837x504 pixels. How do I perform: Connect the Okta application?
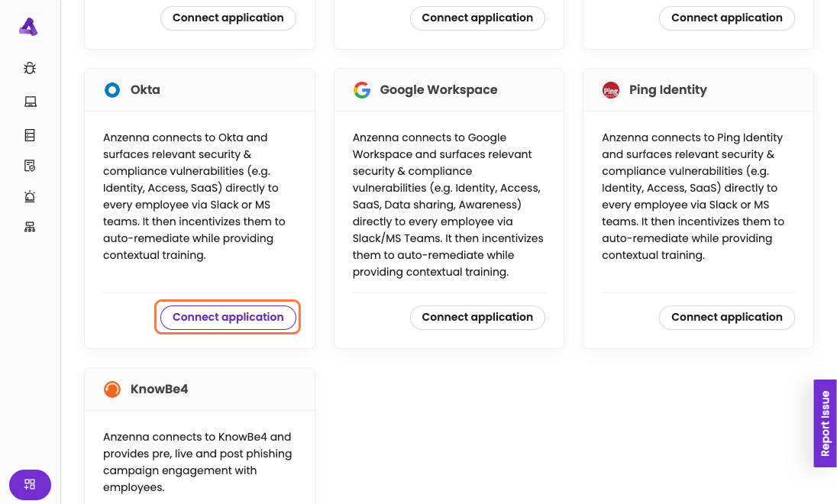(228, 318)
